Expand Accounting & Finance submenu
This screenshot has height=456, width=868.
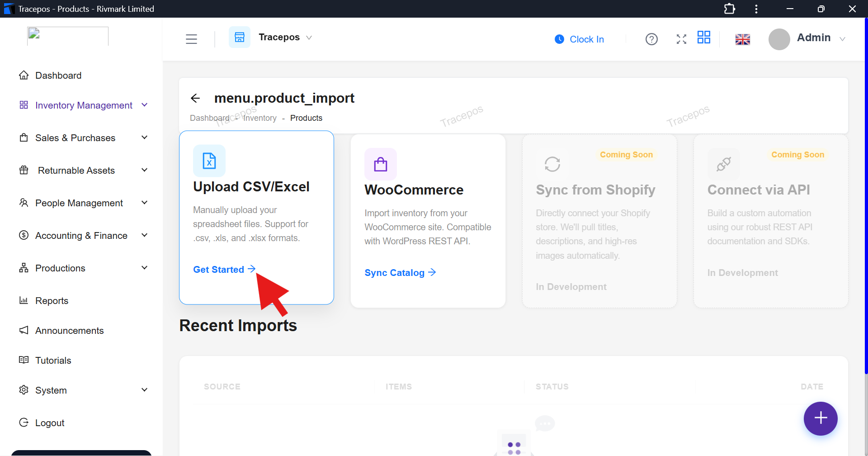click(x=84, y=236)
